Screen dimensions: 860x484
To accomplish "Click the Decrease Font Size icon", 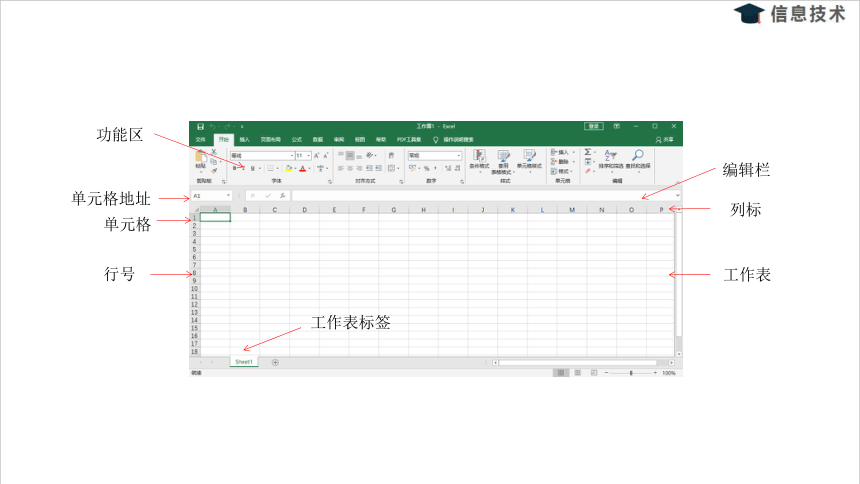I will click(326, 155).
